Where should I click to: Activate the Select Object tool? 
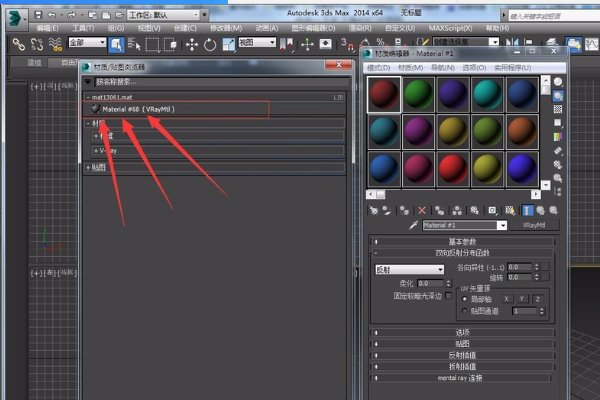pyautogui.click(x=116, y=44)
